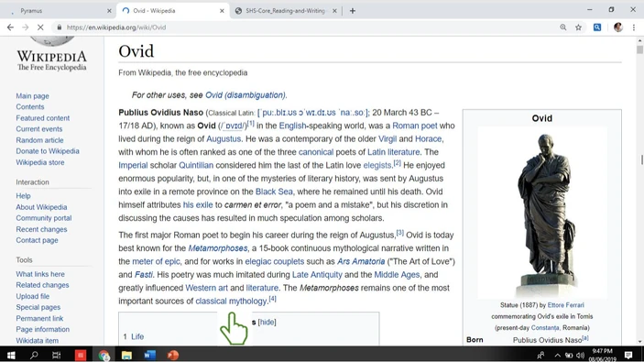Open the Quintilian link
644x362 pixels.
coord(196,165)
